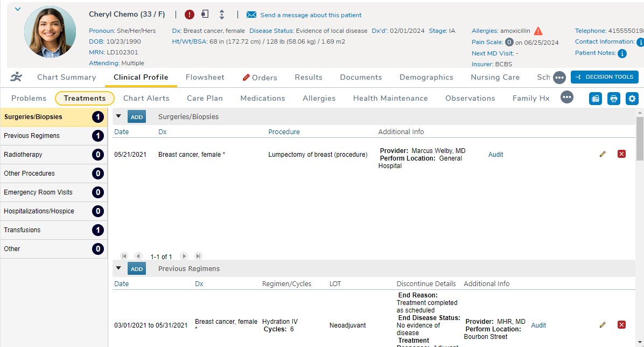This screenshot has width=644, height=347.
Task: Click the fax icon in the Treatments toolbar
Action: pos(596,99)
